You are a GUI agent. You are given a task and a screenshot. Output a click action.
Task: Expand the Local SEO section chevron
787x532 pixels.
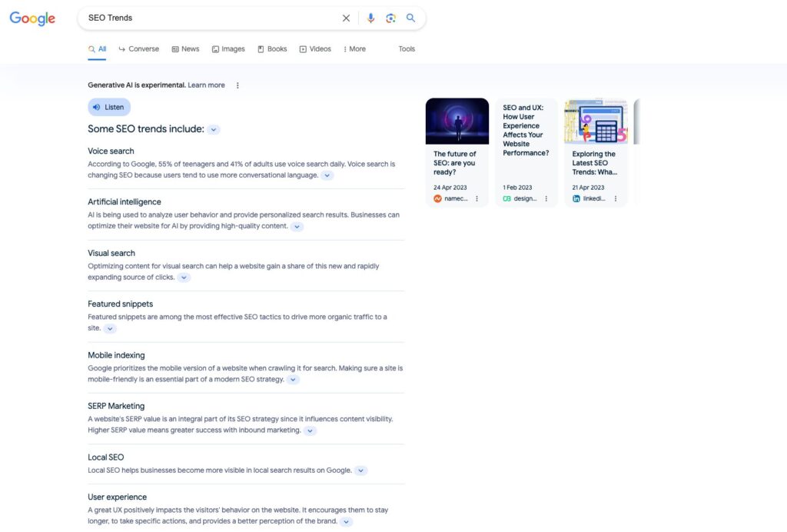360,470
